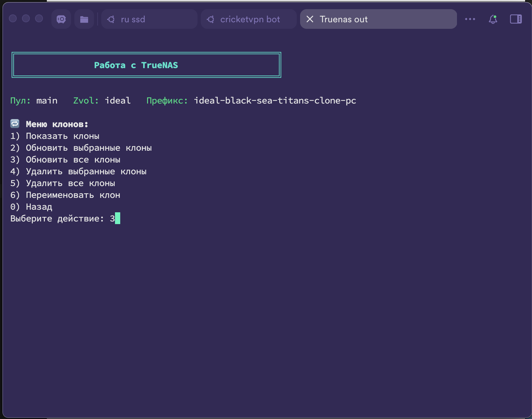
Task: Click the Ubuntu icon on cricketvpn bot tab
Action: [211, 19]
